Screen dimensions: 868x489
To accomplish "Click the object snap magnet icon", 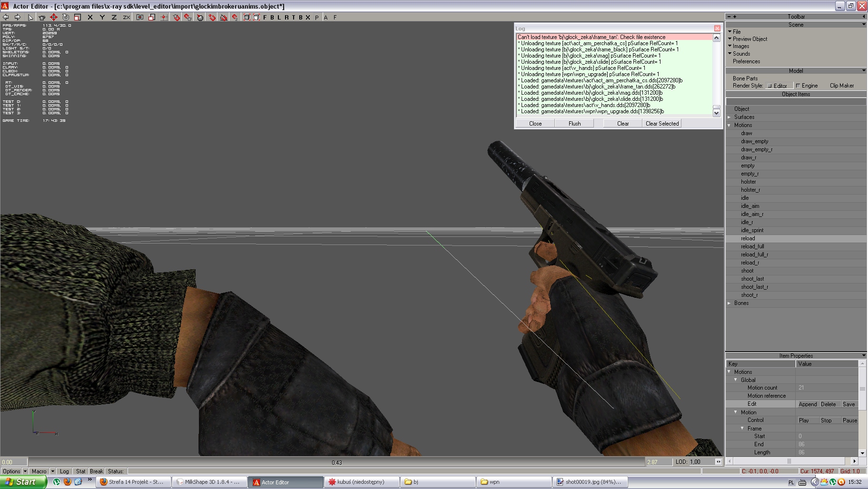I will pyautogui.click(x=176, y=17).
